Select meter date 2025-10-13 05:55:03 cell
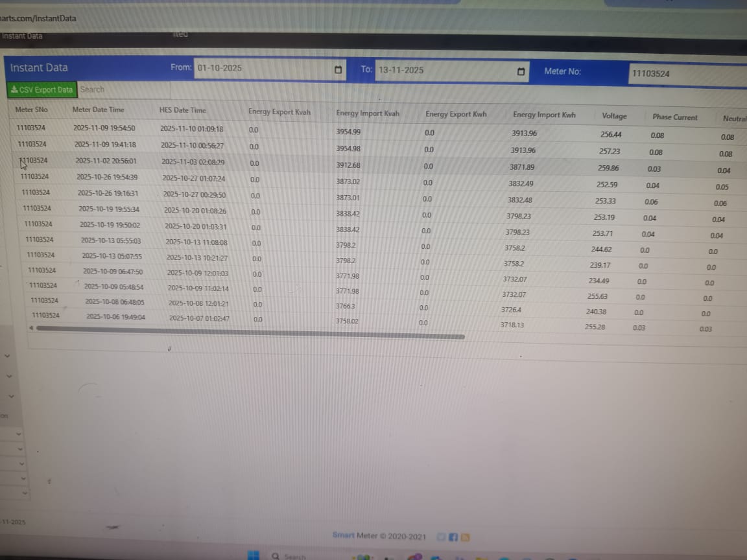 pos(111,240)
